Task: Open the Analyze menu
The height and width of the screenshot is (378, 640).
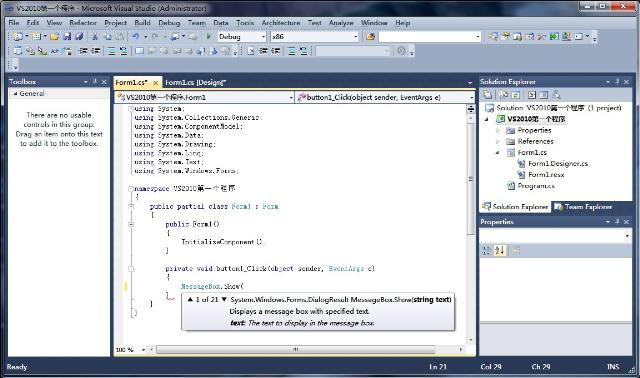Action: (341, 23)
